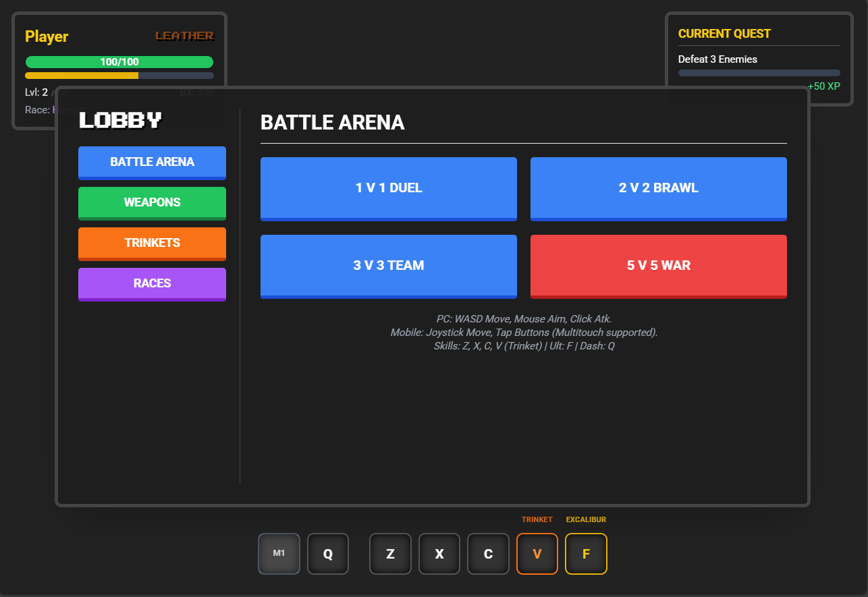Click the Defeat 3 Enemies progress bar
This screenshot has width=868, height=597.
[759, 73]
